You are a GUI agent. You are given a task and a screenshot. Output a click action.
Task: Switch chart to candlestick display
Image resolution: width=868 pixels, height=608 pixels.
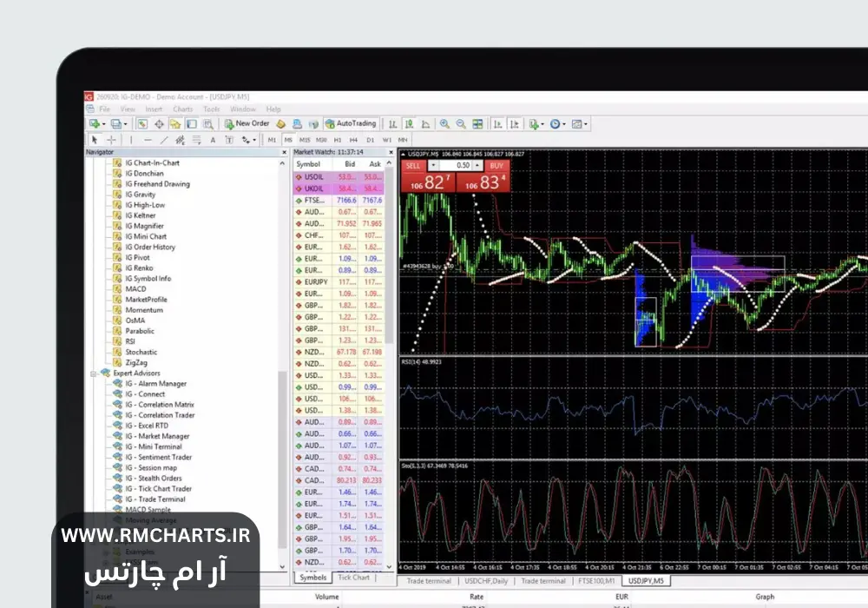pos(408,124)
